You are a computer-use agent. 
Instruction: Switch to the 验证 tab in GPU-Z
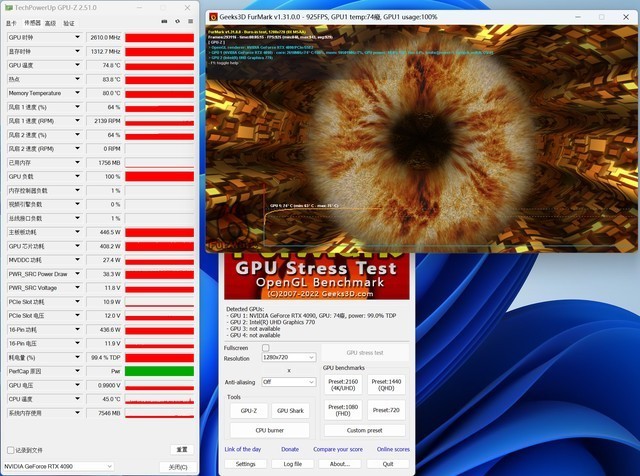[69, 22]
